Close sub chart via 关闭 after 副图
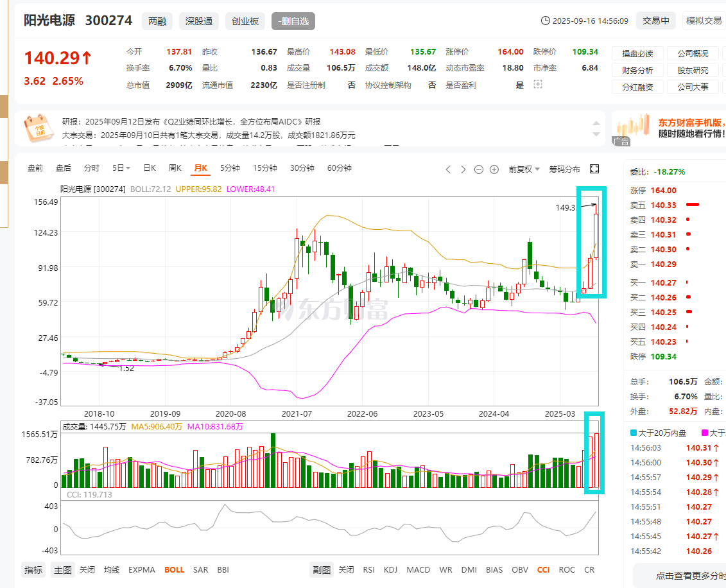726x588 pixels. click(346, 570)
